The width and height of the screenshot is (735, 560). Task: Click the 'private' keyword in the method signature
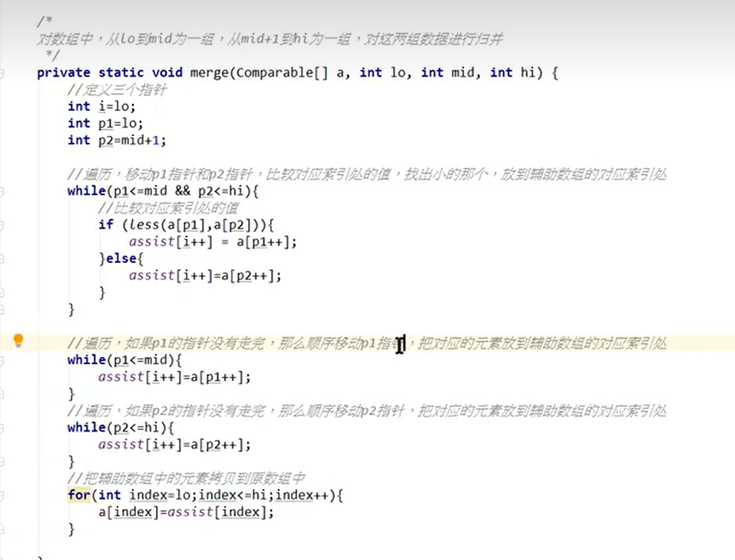point(64,73)
